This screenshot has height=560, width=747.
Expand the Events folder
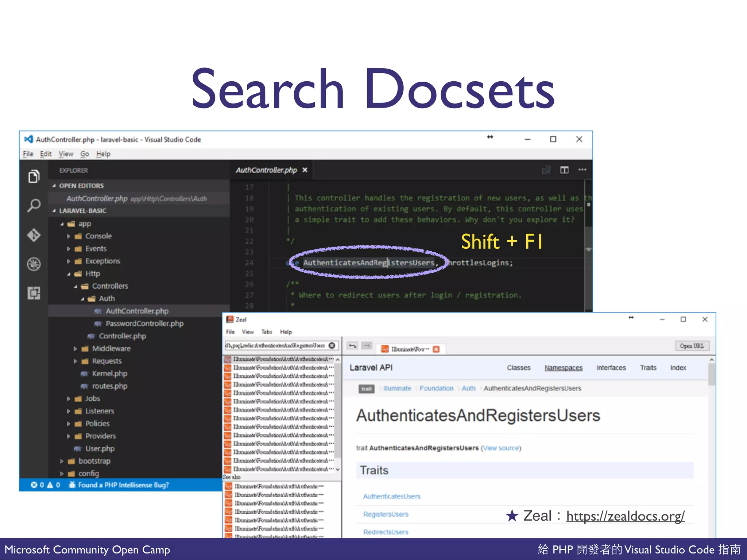click(x=68, y=249)
